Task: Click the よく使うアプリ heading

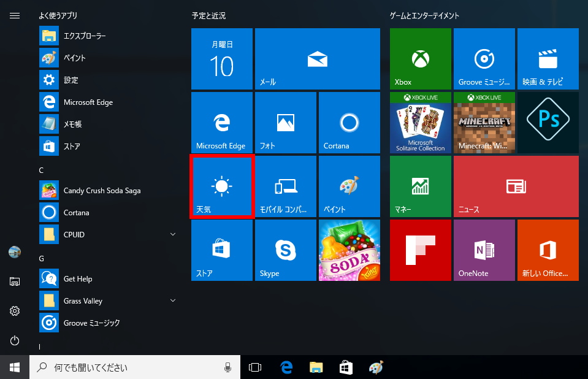Action: (58, 16)
